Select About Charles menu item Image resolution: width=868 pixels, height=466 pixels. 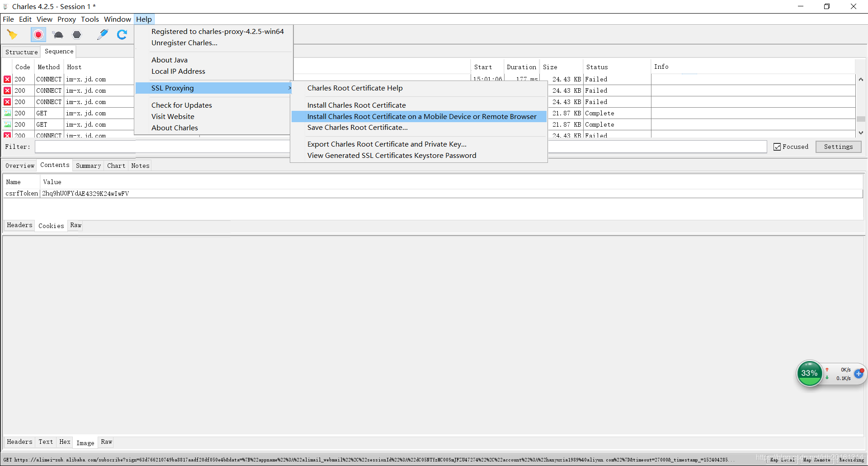(175, 128)
